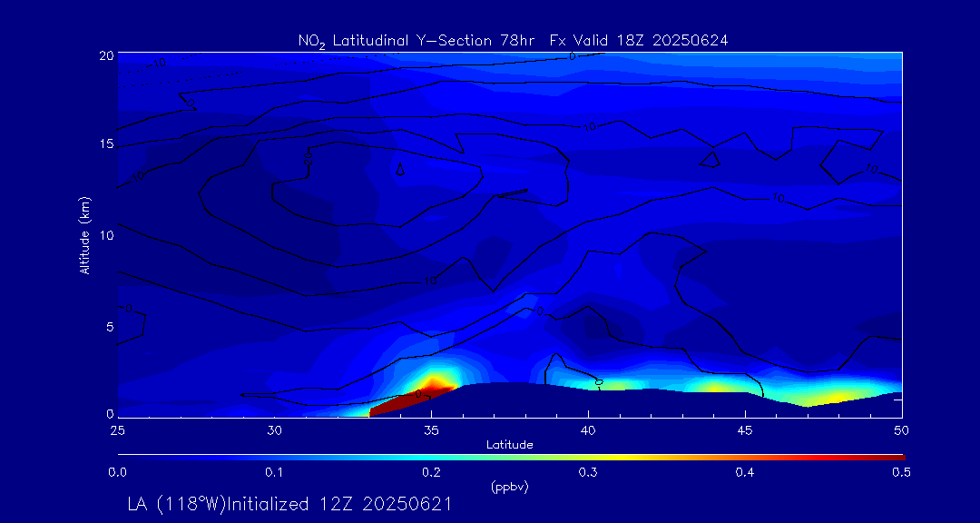Click the x-axis tick label "30"
980x523 pixels.
point(274,431)
